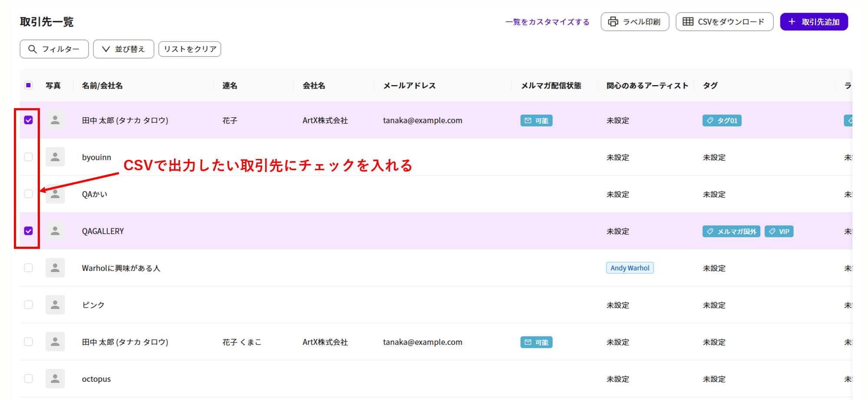Click ArtX株式会社 in the 花子 くまこ row
868x400 pixels.
pyautogui.click(x=325, y=342)
